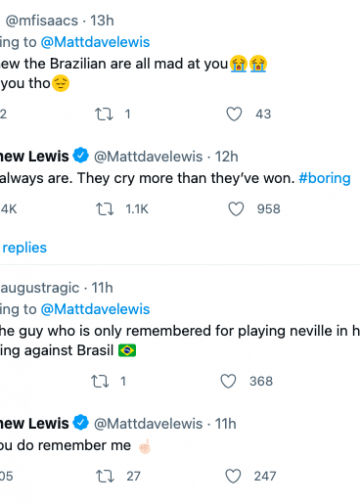
Task: Open the 13h timestamp on mfisaacs tweet
Action: pos(102,21)
